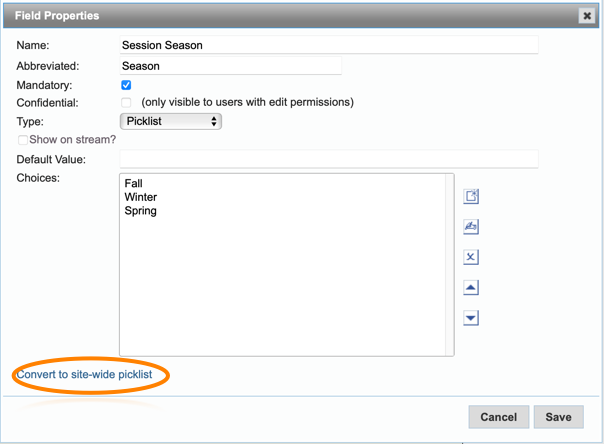Focus the Default Value input field
This screenshot has width=604, height=444.
[x=328, y=159]
